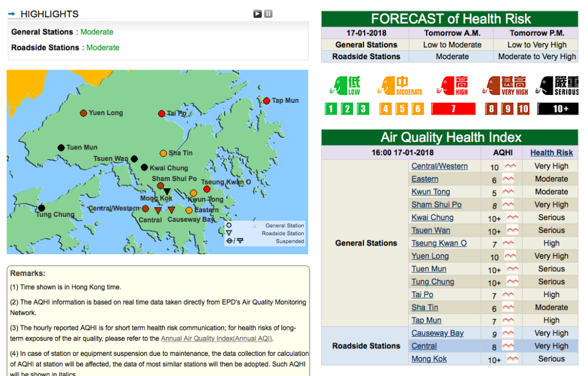Click the Sha Tin orange map marker
The image size is (588, 376).
point(163,154)
